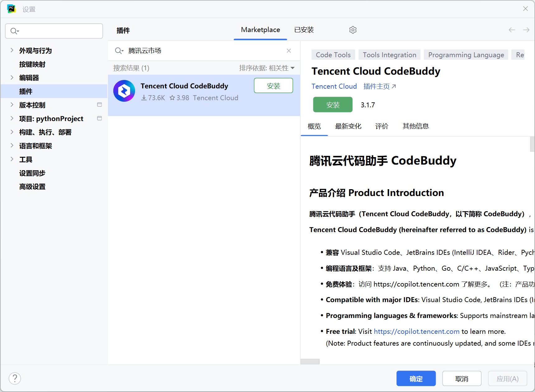Click the vertical scrollbar in plugin description

click(x=532, y=144)
